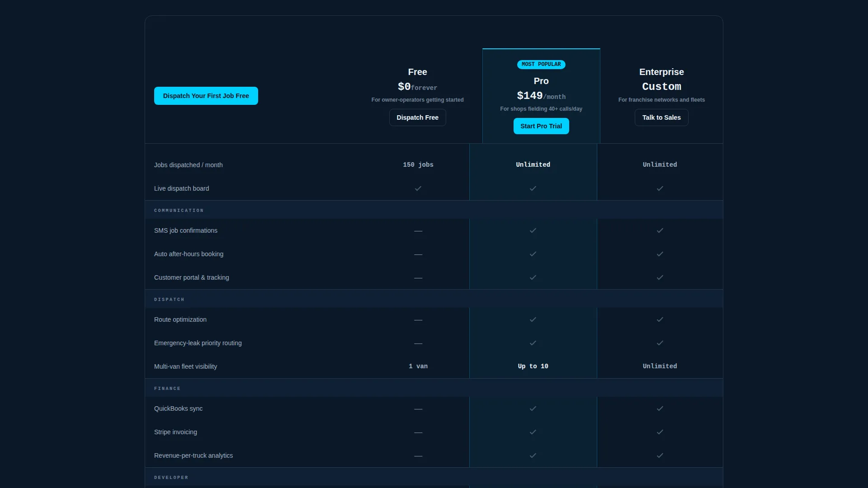Click the '150 jobs' value in the Free column
The image size is (868, 488).
point(418,164)
